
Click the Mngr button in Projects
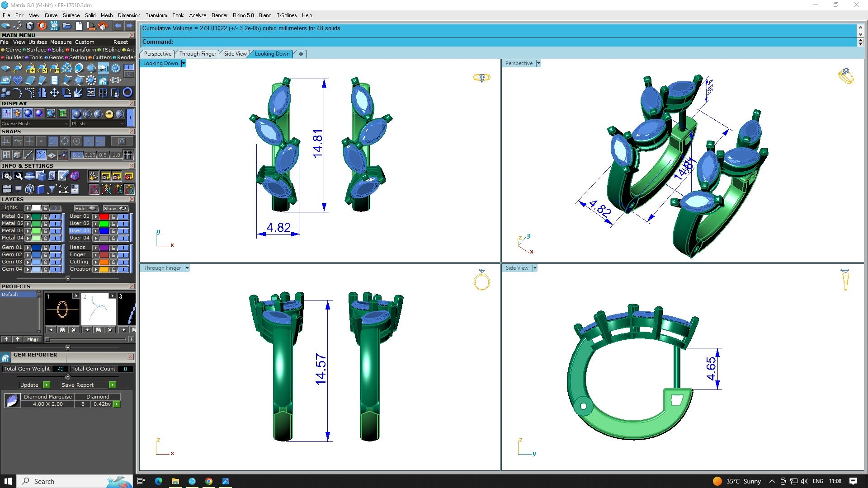[x=33, y=339]
